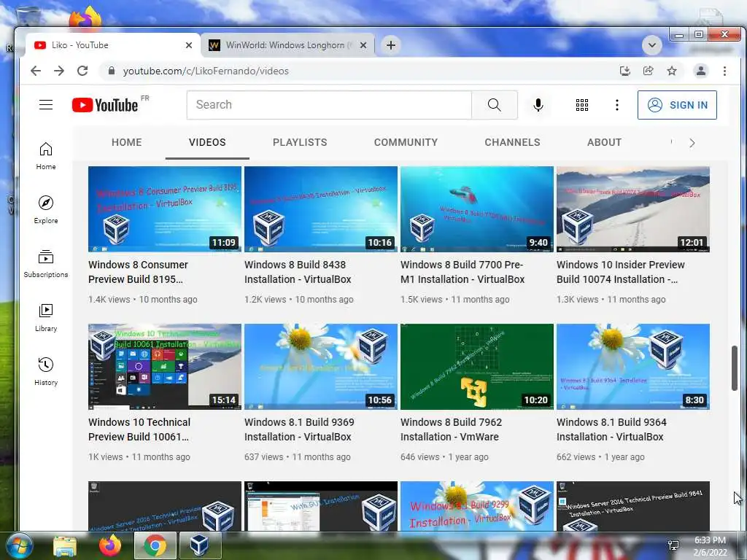Close the Liko - YouTube tab
747x560 pixels.
tap(189, 45)
